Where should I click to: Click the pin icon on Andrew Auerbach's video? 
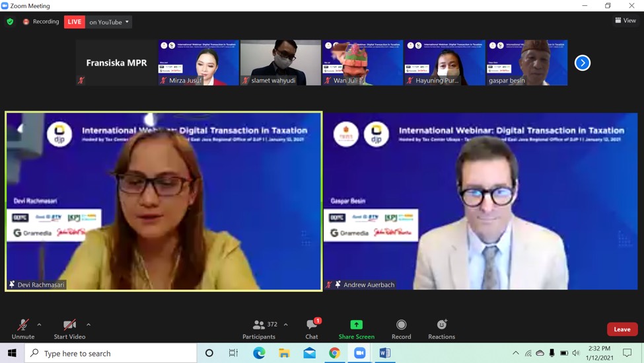pyautogui.click(x=338, y=284)
